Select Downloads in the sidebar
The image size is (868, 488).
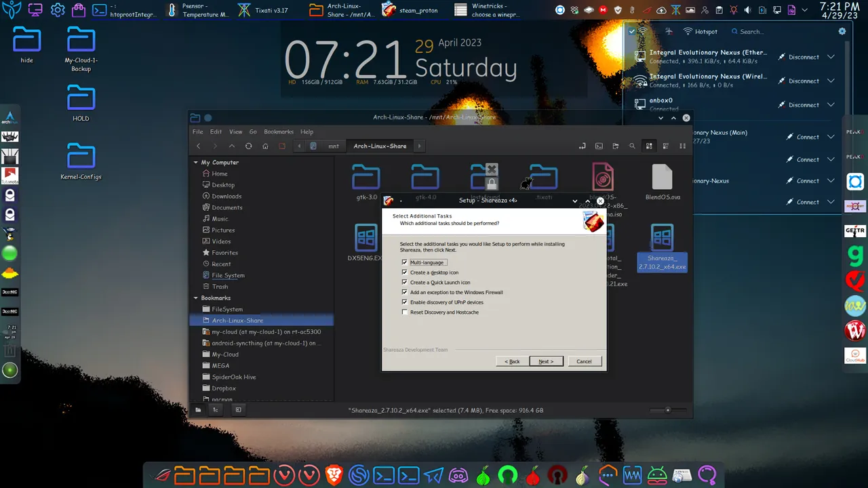[x=226, y=197]
